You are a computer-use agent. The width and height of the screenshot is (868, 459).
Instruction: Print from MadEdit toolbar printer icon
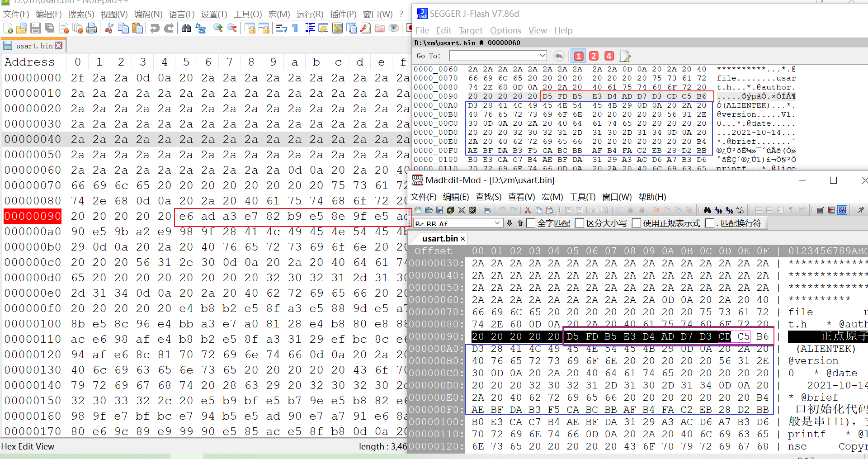(x=487, y=210)
